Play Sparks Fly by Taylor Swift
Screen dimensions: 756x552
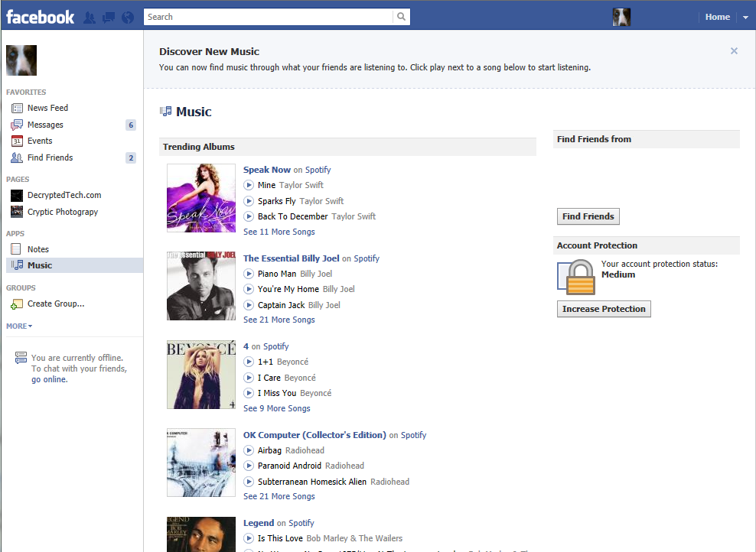249,201
